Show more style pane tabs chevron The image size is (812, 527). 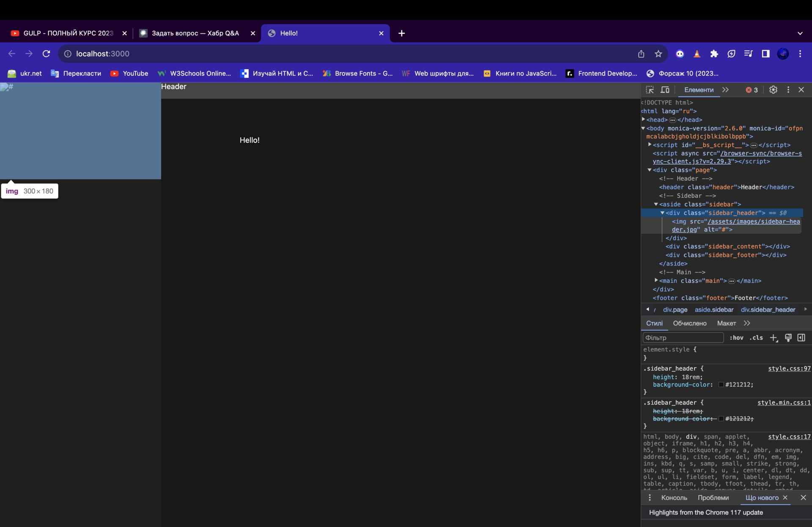coord(747,323)
